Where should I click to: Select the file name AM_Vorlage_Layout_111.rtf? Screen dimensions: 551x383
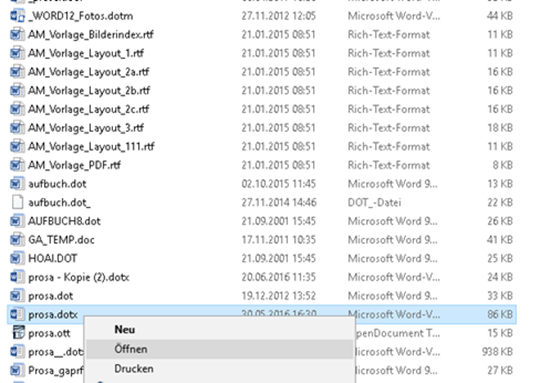91,147
